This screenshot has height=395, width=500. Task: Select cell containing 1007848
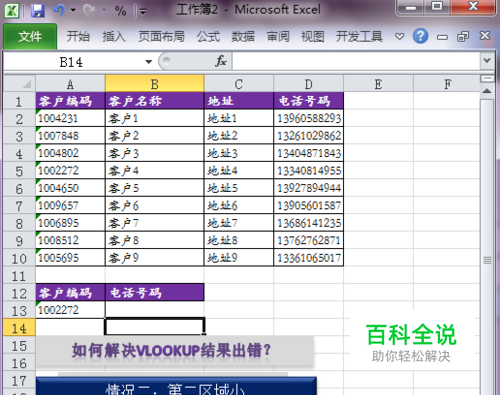70,136
